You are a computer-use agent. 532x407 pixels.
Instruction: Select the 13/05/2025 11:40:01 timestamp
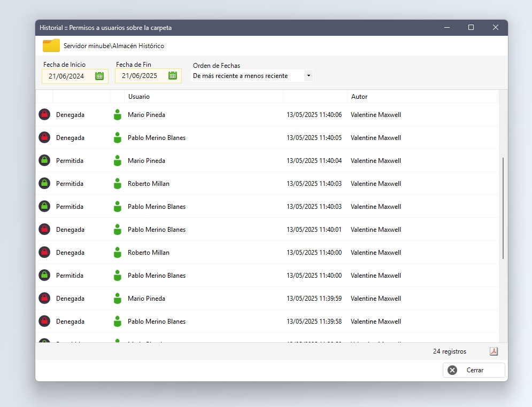[314, 230]
